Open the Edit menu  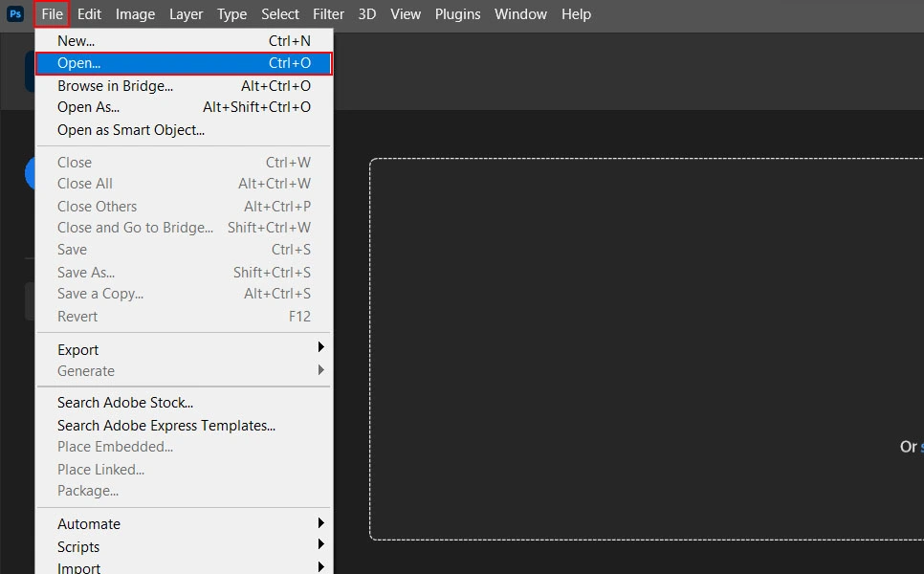pyautogui.click(x=89, y=14)
